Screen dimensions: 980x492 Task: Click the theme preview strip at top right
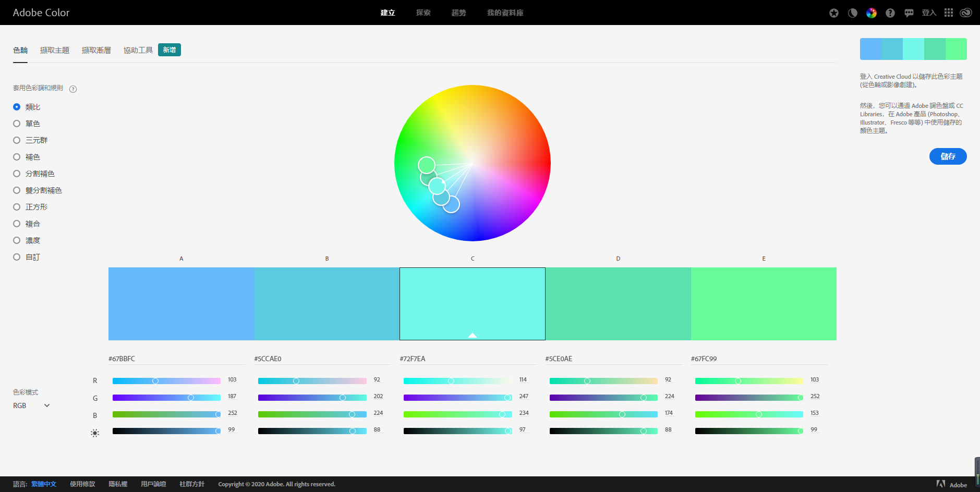[x=913, y=49]
